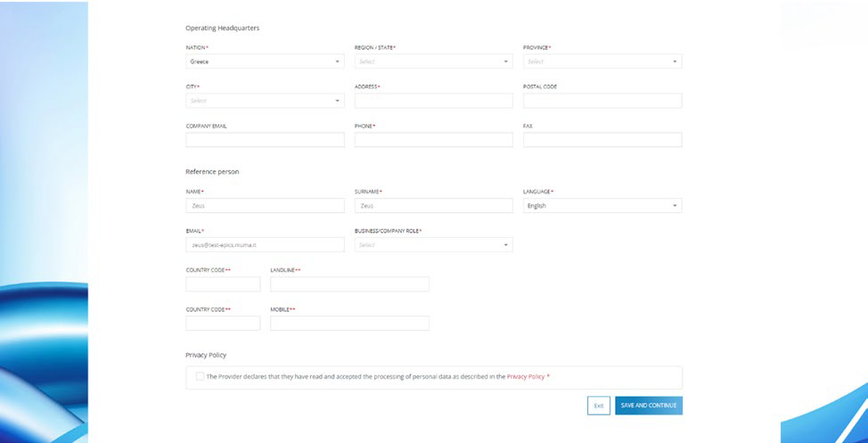Image resolution: width=868 pixels, height=443 pixels.
Task: Focus the Address input field
Action: [433, 101]
